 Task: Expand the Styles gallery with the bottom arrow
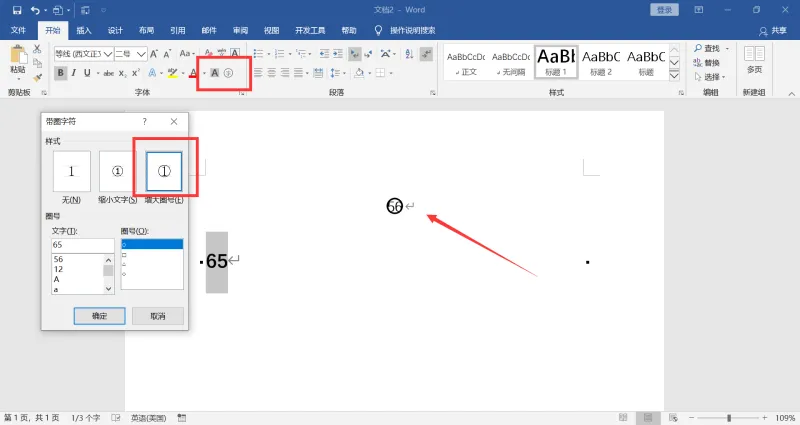[674, 76]
